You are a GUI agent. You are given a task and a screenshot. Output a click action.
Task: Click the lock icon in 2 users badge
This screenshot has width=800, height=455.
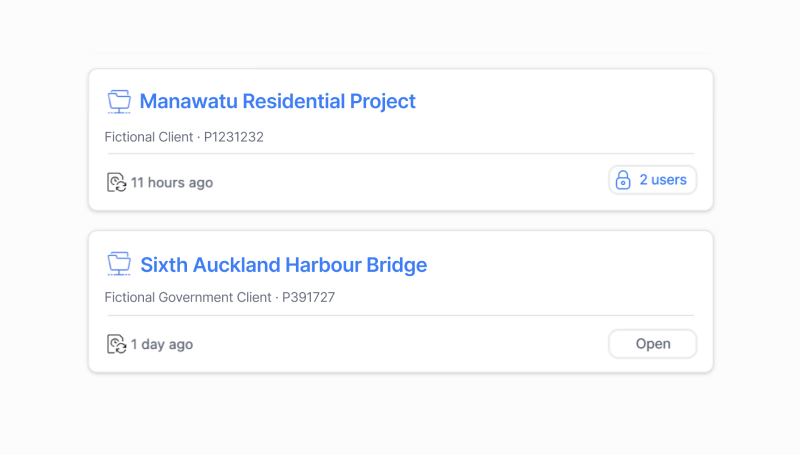pyautogui.click(x=623, y=180)
